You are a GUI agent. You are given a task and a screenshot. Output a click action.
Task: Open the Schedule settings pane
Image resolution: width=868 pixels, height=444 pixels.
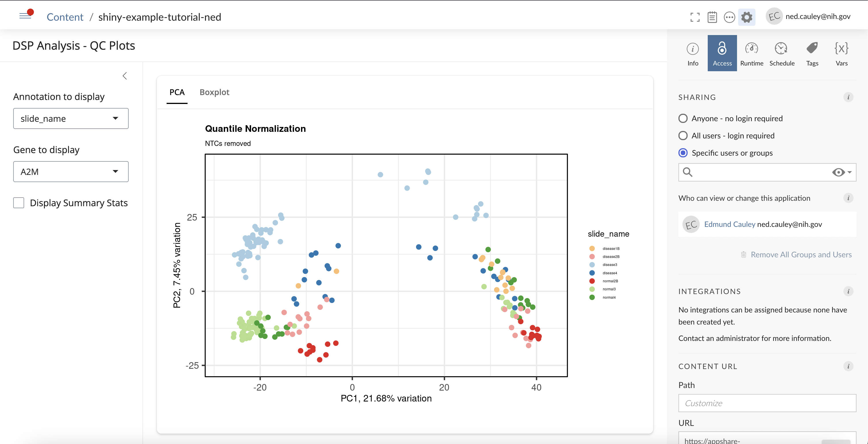tap(782, 53)
